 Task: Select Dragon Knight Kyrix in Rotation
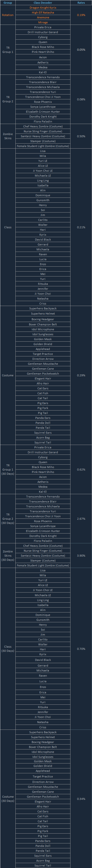pos(43,7)
